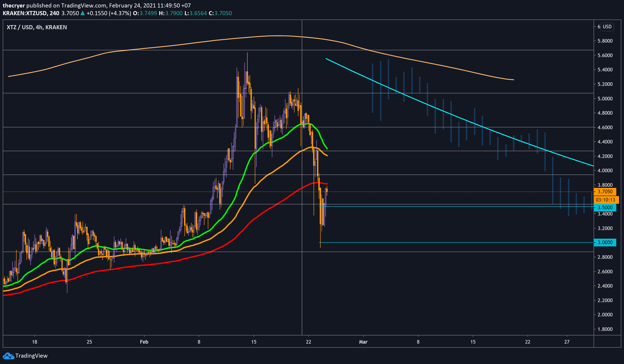This screenshot has height=364, width=624.
Task: Click the orange 3.7050 current price label
Action: pos(605,192)
